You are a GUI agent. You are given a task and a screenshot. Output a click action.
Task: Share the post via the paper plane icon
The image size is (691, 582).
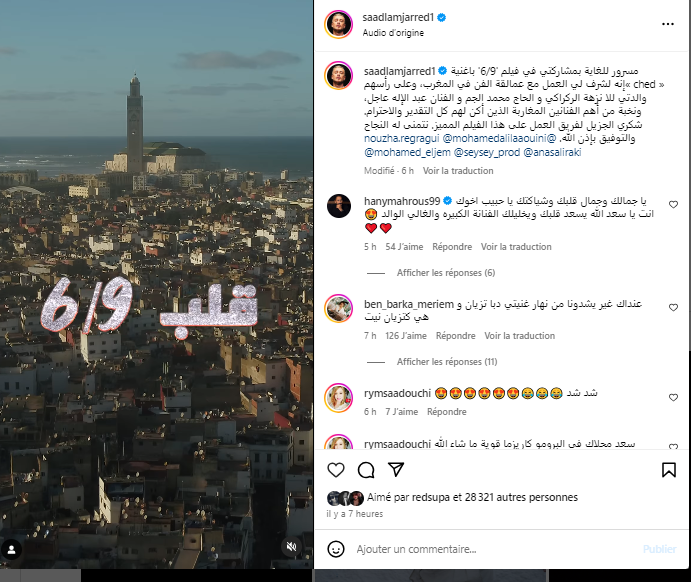pos(396,470)
